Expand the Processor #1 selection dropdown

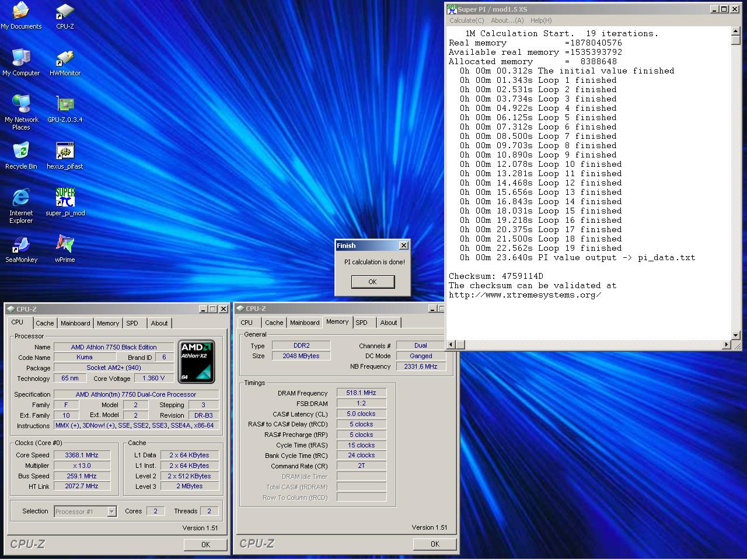[111, 512]
